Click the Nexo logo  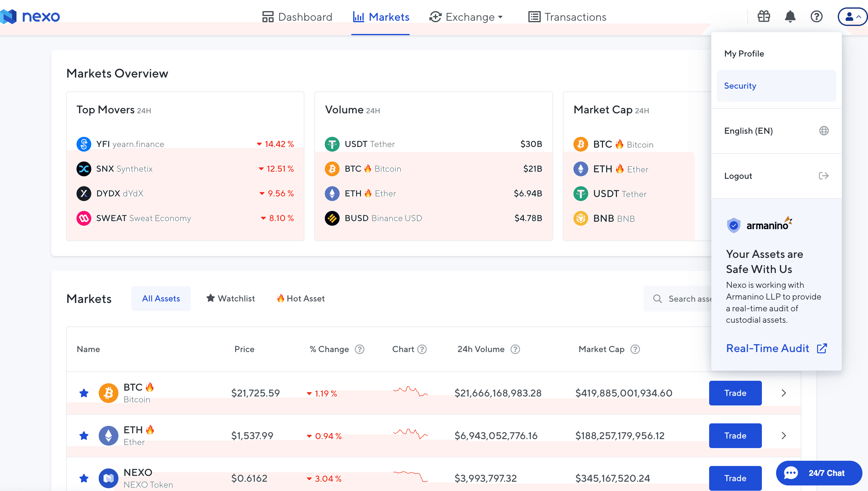(30, 17)
